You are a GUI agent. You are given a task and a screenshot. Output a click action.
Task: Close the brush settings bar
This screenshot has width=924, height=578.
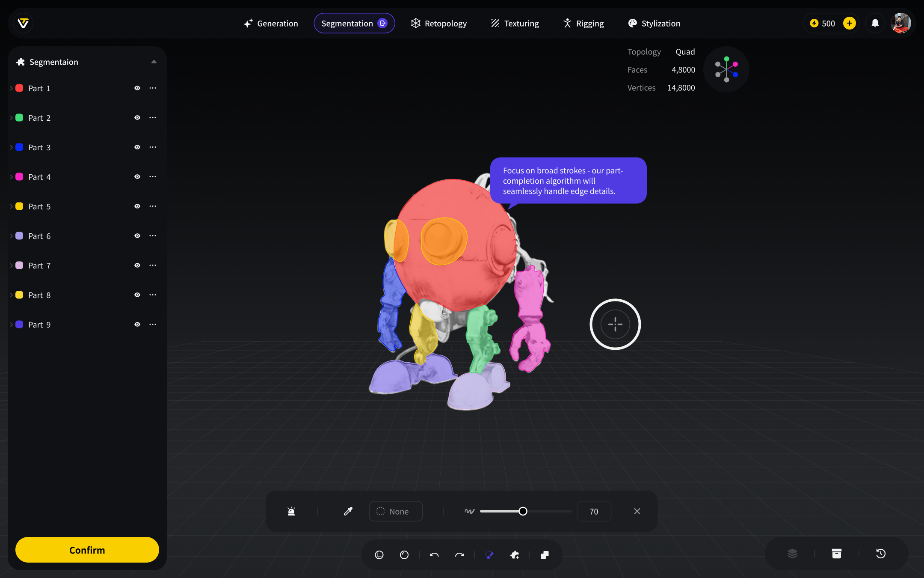(637, 511)
